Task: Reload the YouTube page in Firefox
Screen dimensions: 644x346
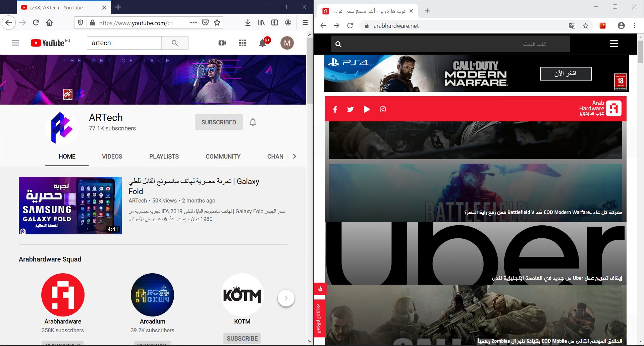Action: 36,23
